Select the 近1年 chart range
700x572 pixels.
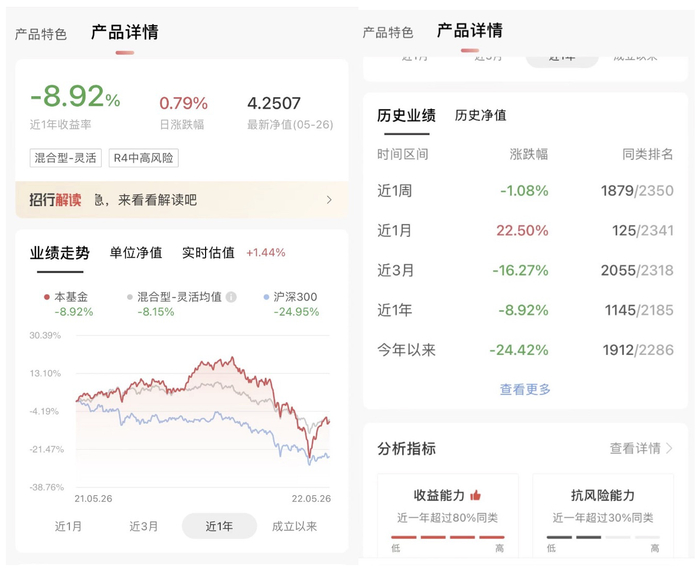(219, 526)
